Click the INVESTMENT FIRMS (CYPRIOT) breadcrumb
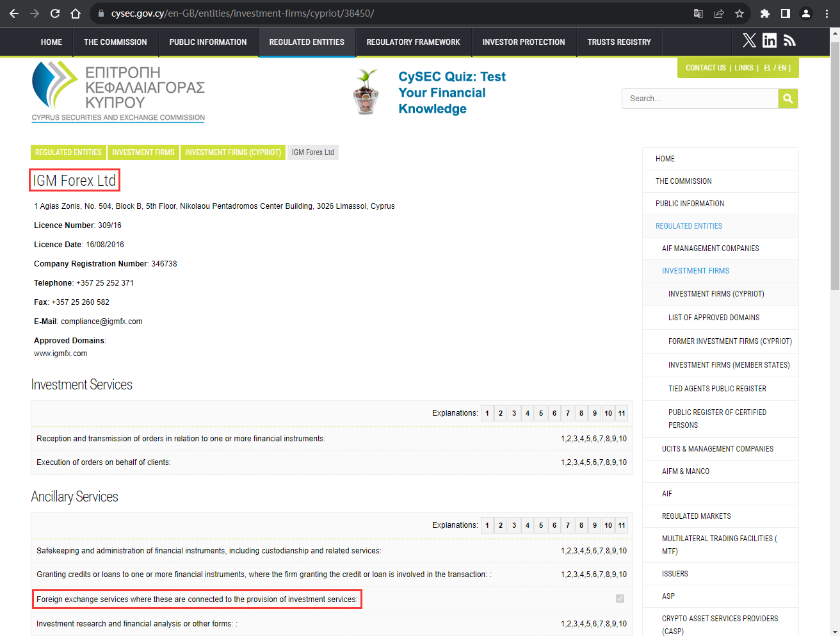This screenshot has height=636, width=840. pyautogui.click(x=233, y=152)
